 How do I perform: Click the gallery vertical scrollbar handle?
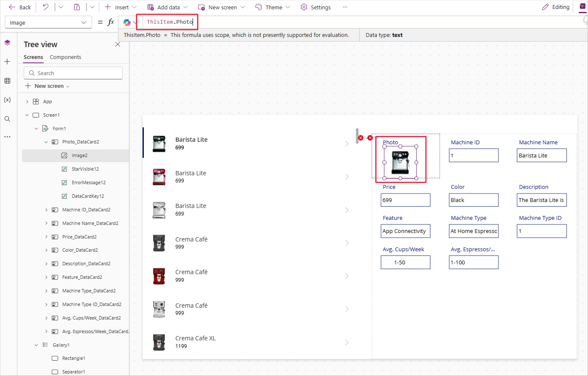coord(357,136)
